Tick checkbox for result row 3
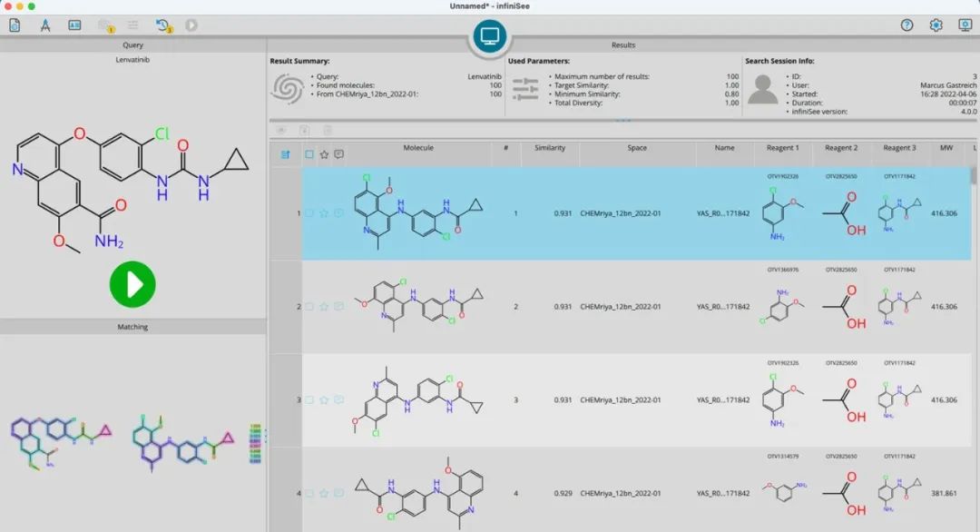The width and height of the screenshot is (980, 532). pos(309,399)
